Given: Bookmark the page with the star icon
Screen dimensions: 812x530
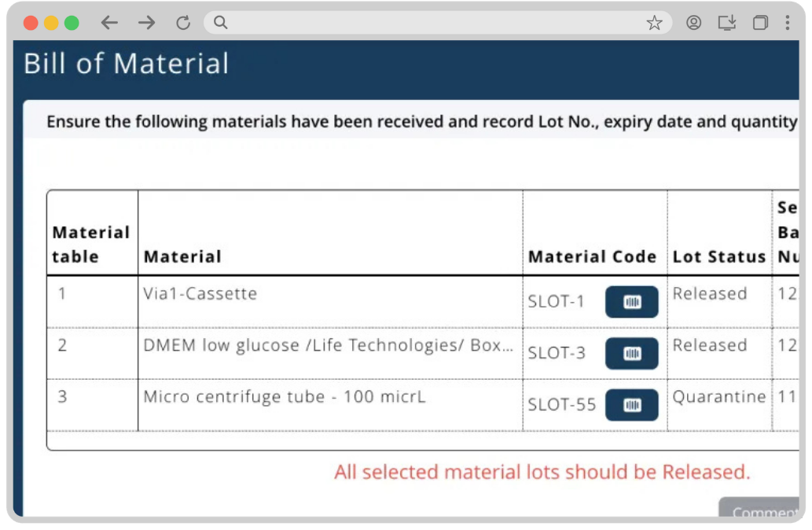Looking at the screenshot, I should pyautogui.click(x=654, y=23).
